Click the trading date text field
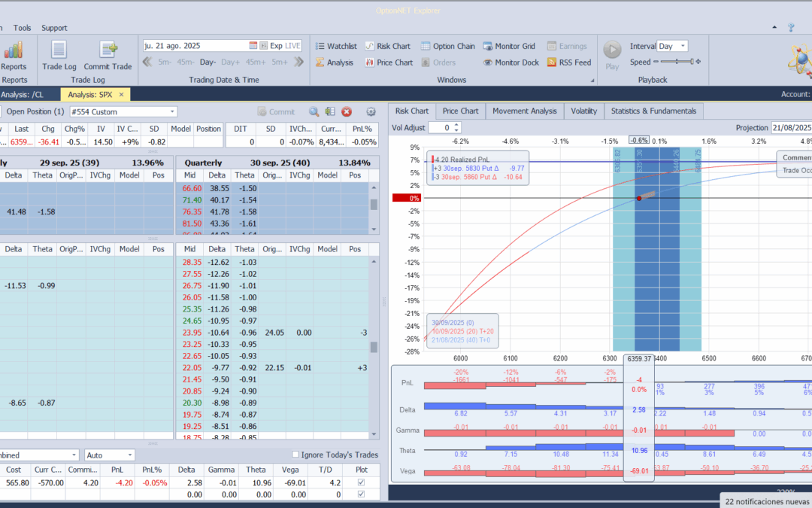812x508 pixels. tap(195, 46)
